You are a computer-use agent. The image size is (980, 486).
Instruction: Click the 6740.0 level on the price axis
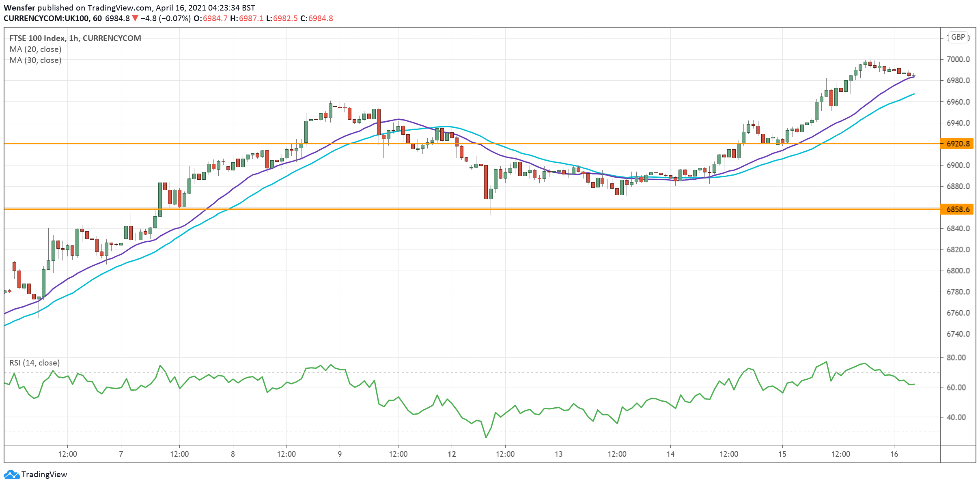pos(958,334)
